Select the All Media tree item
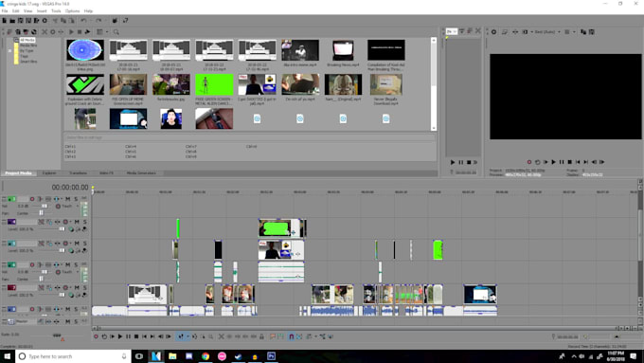The image size is (644, 363). (x=27, y=40)
